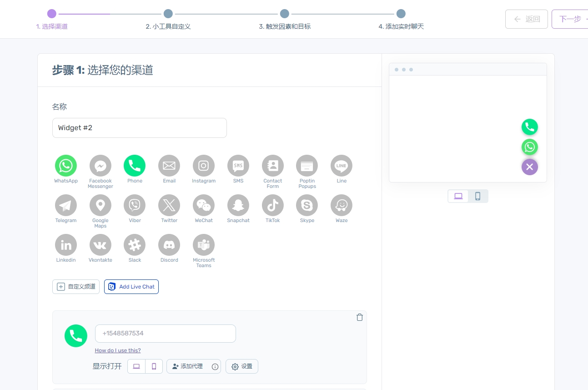Add the Email channel
The image size is (588, 390).
tap(169, 166)
